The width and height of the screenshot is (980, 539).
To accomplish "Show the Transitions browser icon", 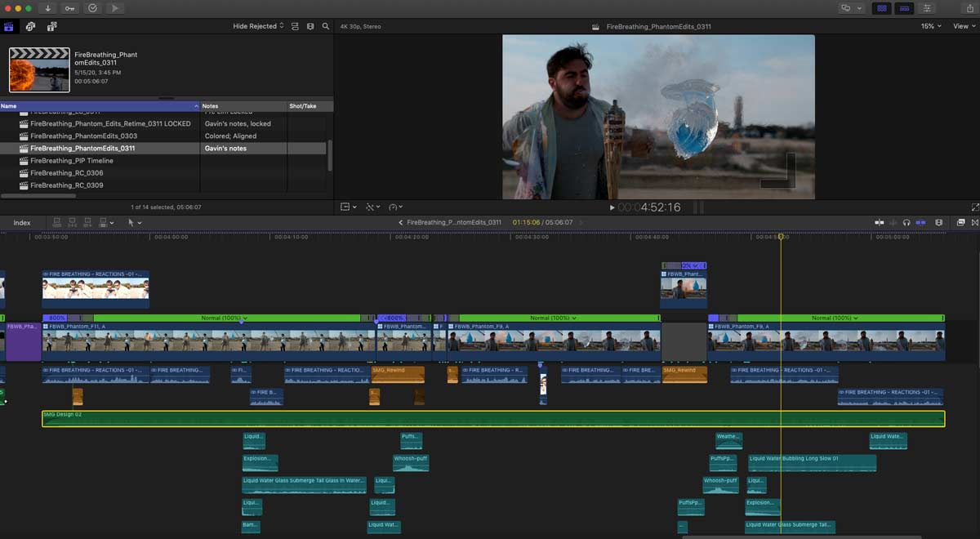I will point(973,222).
